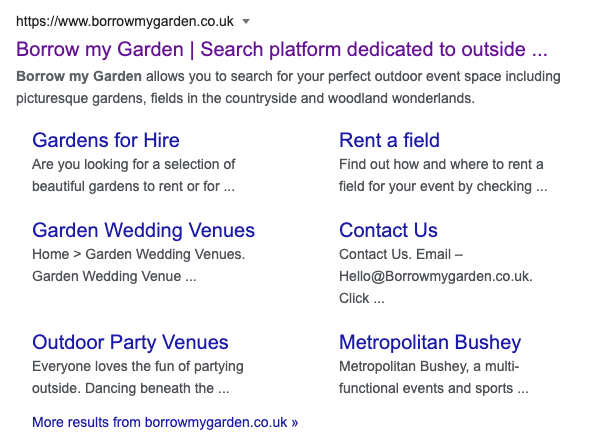
Task: Open the Metropolitan Bushey sitelink
Action: click(x=430, y=342)
